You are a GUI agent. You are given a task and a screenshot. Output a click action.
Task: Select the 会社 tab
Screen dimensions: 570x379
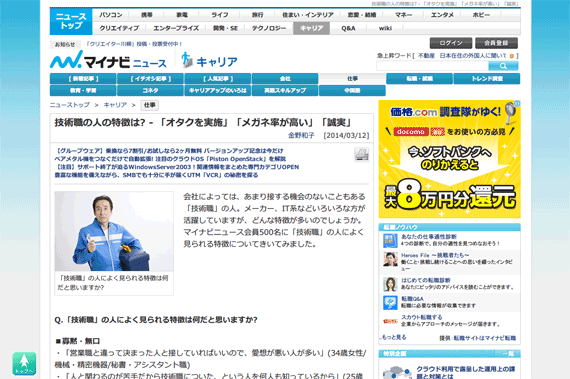pos(285,78)
